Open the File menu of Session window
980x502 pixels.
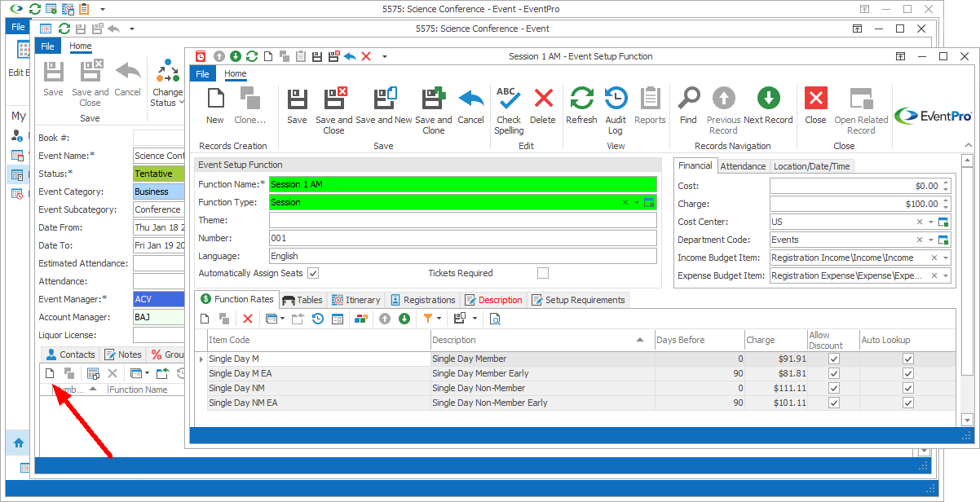point(202,74)
